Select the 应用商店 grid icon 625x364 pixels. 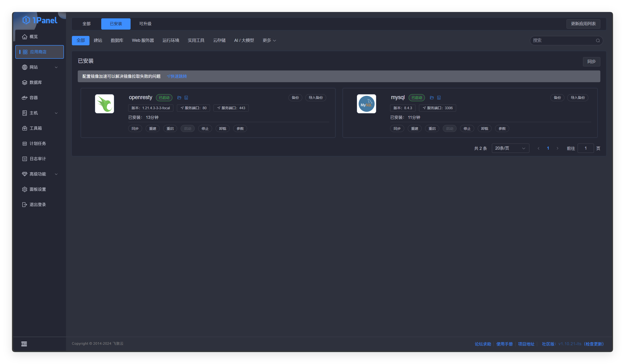(25, 52)
